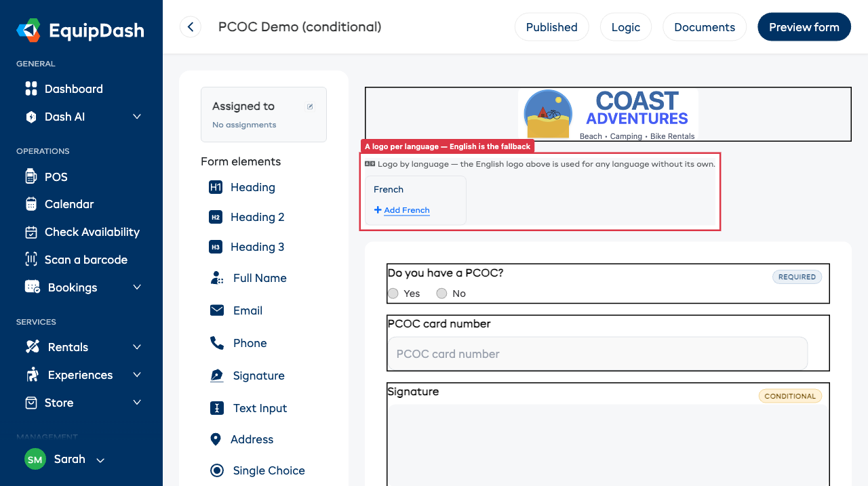Go back with the left arrow button
This screenshot has width=868, height=486.
click(x=191, y=27)
